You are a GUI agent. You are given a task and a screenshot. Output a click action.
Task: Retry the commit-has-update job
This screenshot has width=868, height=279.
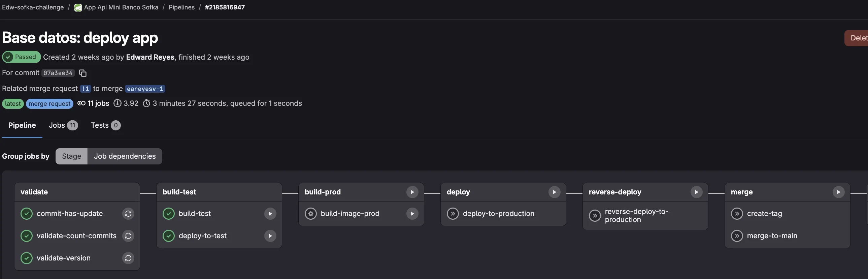point(128,214)
